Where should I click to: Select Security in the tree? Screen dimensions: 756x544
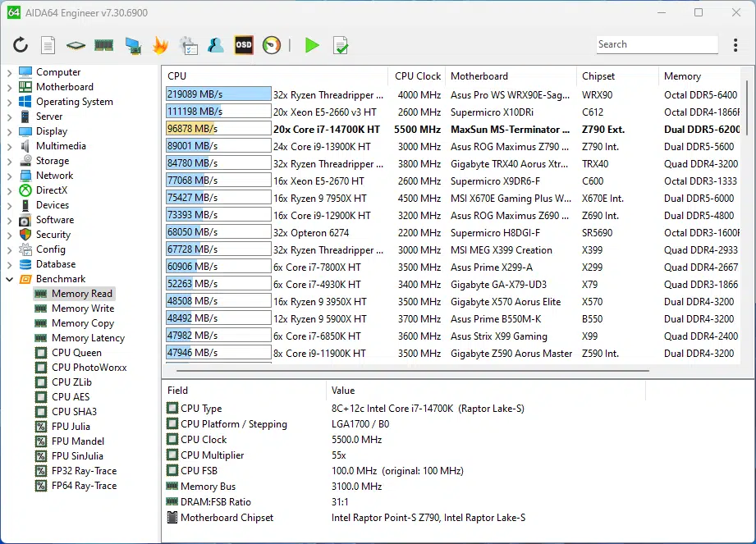[53, 235]
